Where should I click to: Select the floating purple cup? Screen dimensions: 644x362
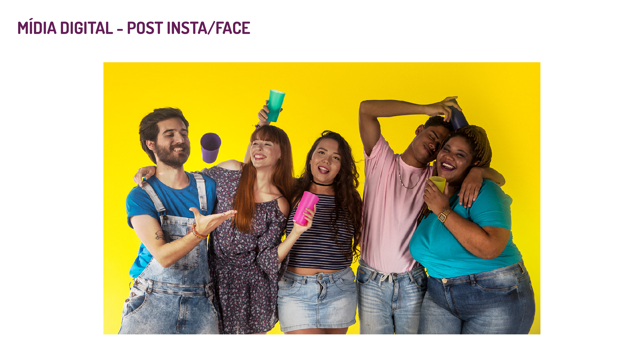[210, 148]
